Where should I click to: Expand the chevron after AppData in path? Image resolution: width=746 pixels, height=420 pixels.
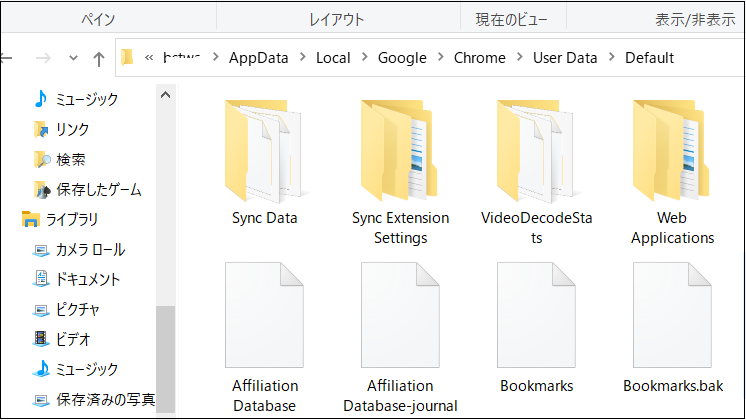click(x=303, y=58)
